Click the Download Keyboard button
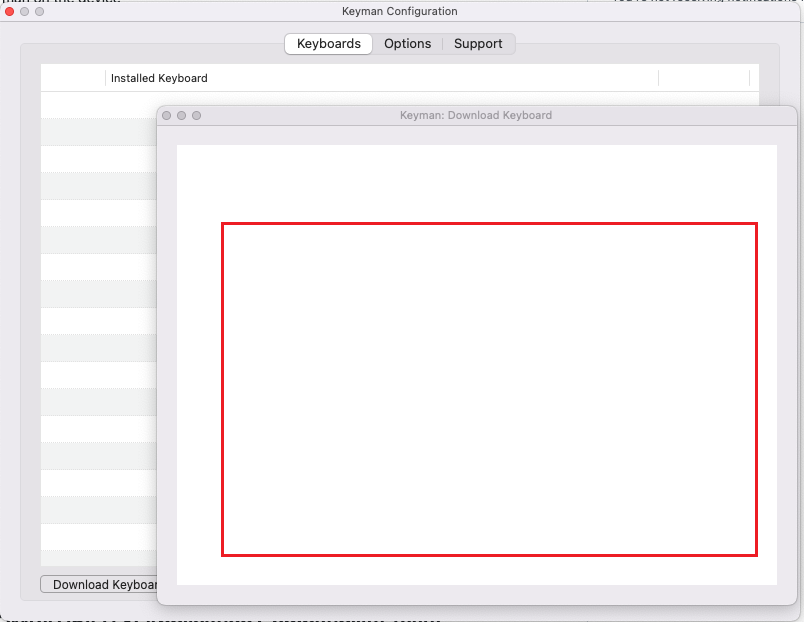This screenshot has width=804, height=622. pyautogui.click(x=99, y=585)
